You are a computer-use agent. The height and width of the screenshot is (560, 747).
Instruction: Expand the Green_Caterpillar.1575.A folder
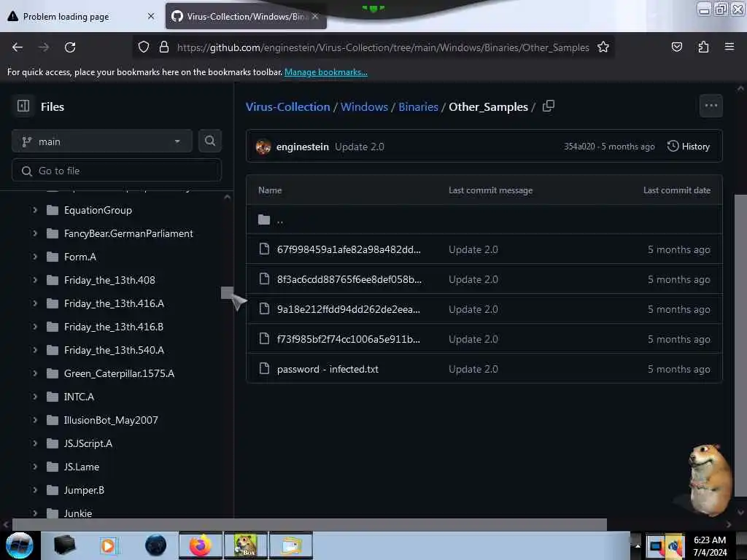[35, 373]
